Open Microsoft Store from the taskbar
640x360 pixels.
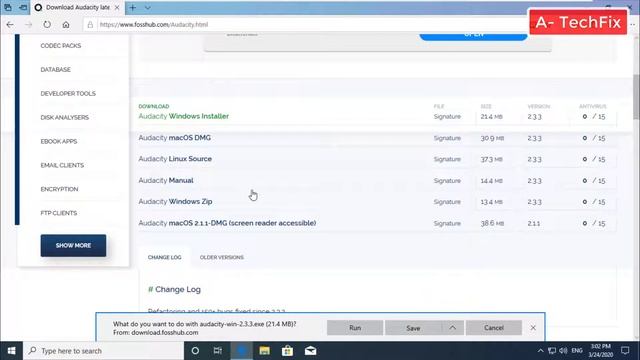[x=287, y=351]
